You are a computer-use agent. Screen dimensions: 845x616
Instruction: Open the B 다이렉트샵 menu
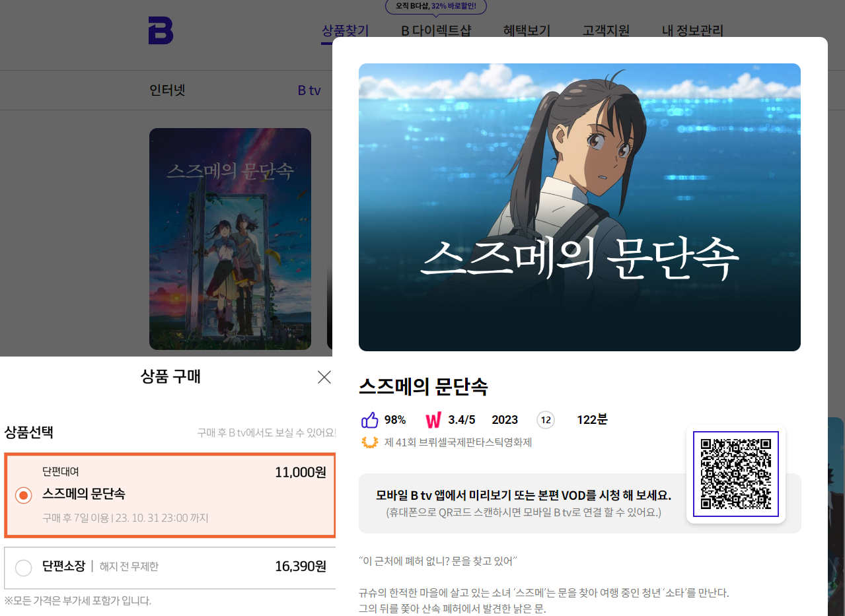(x=436, y=30)
